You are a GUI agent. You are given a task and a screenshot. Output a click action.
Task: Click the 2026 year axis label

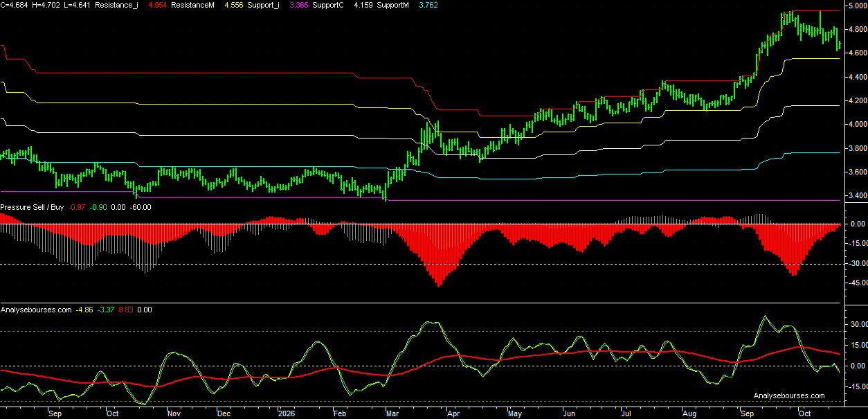pyautogui.click(x=287, y=413)
